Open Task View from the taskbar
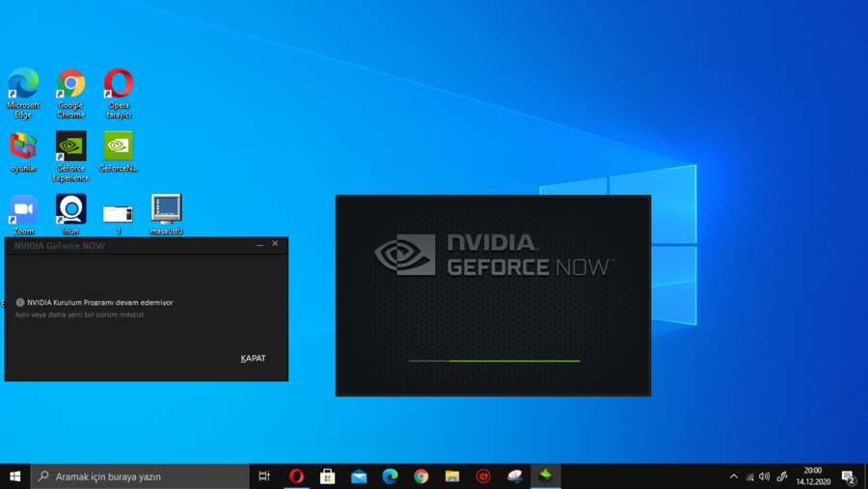868x489 pixels. (x=264, y=476)
